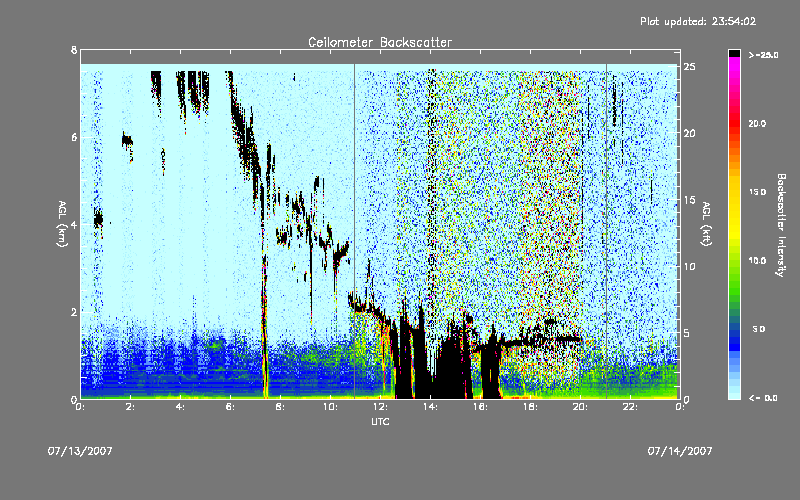Click the '22:' hour label on the UTC axis

631,407
